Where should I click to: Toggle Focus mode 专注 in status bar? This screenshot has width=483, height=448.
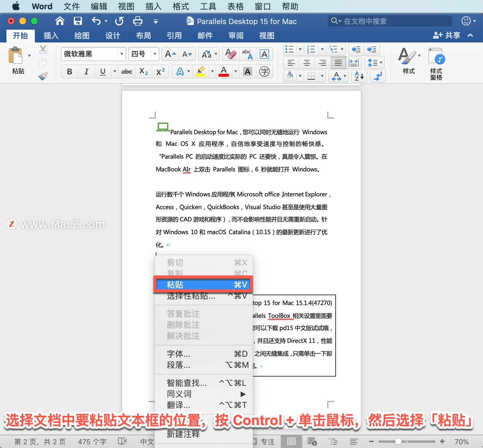pyautogui.click(x=264, y=442)
